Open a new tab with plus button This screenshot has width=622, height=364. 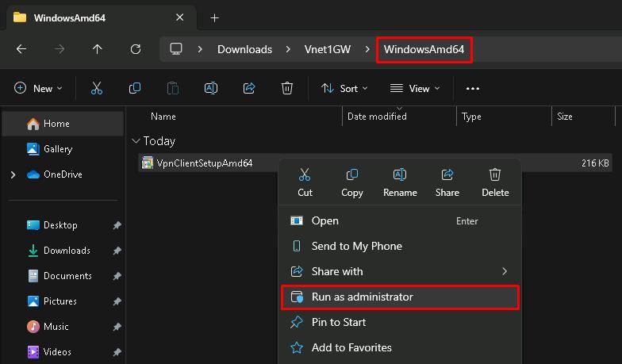[214, 17]
